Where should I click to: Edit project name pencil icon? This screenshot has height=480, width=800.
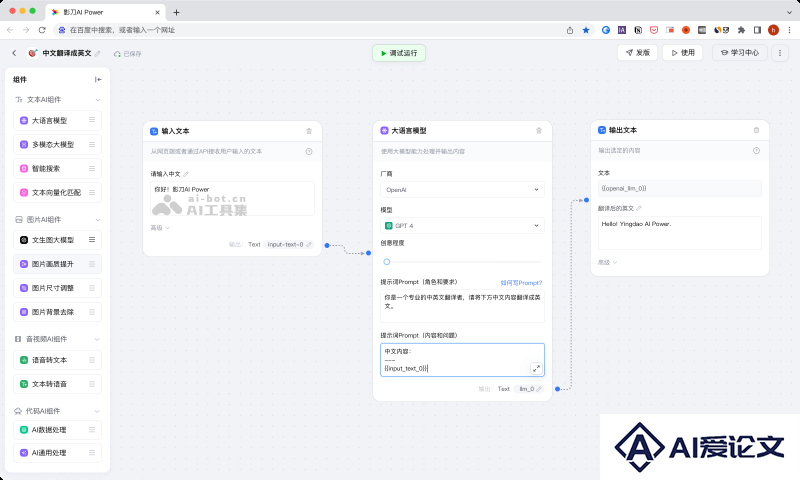tap(97, 54)
